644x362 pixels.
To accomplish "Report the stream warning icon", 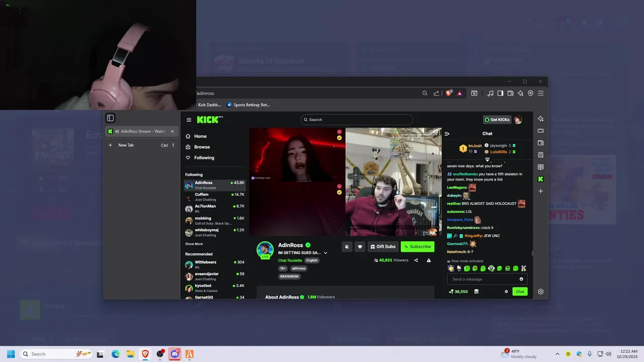I will coord(429,260).
